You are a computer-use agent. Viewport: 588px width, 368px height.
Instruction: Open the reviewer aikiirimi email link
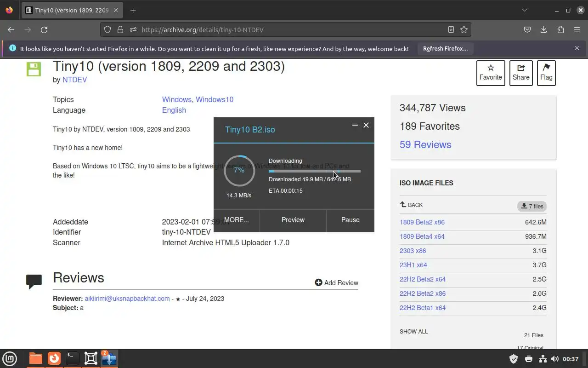(127, 299)
